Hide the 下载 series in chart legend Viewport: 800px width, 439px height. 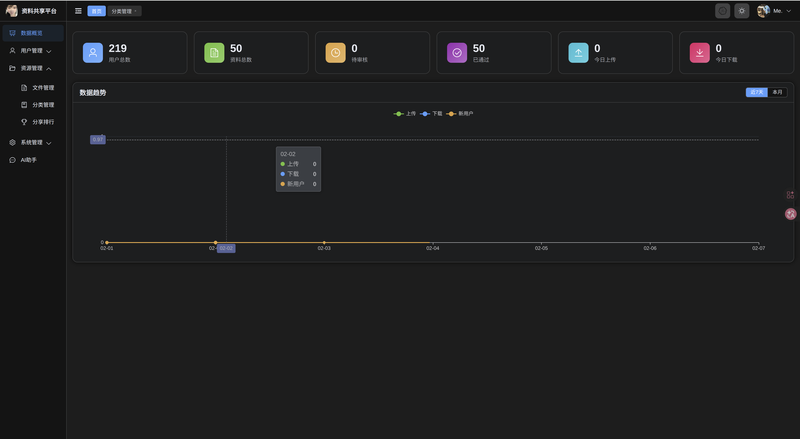pyautogui.click(x=431, y=114)
